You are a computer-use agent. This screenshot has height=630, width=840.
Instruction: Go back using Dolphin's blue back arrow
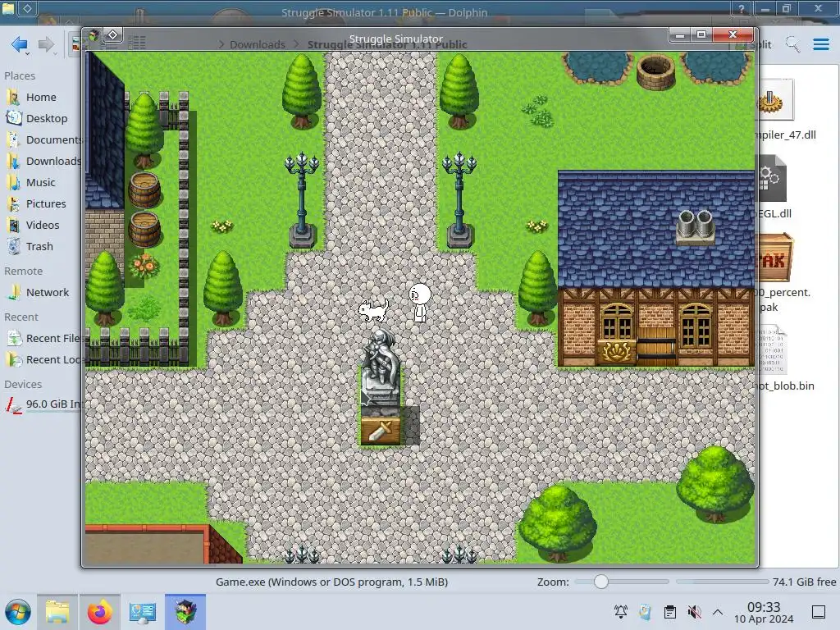coord(20,44)
